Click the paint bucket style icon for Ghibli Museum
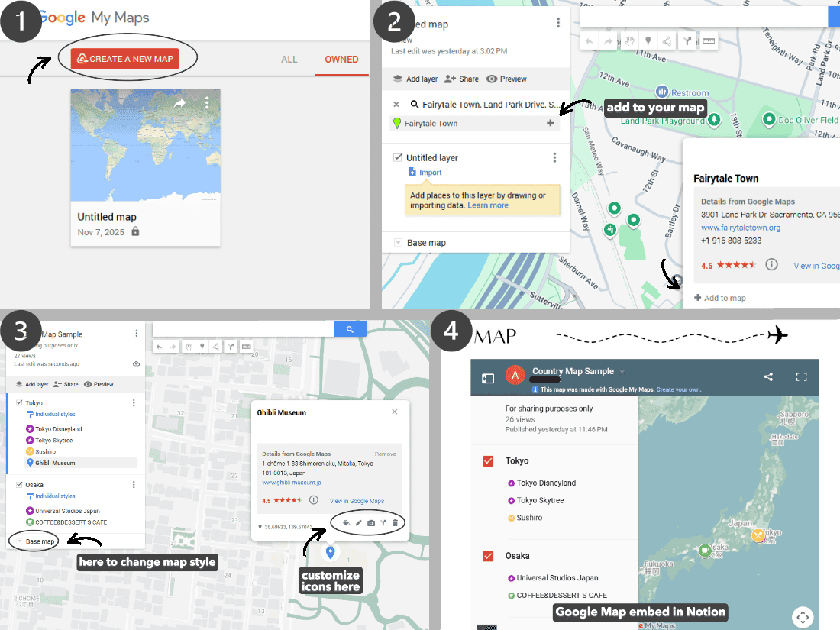 pos(347,523)
